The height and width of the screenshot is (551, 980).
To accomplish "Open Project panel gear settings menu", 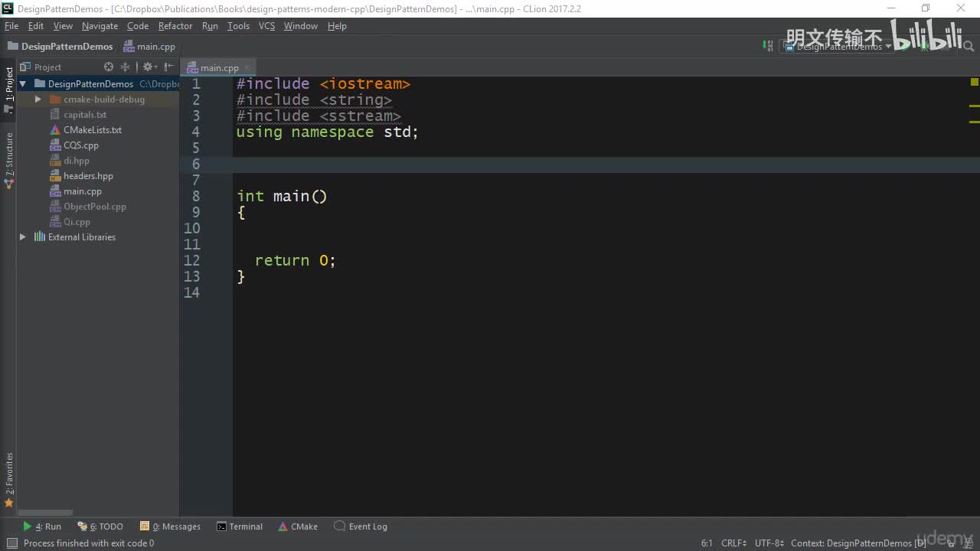I will point(149,67).
